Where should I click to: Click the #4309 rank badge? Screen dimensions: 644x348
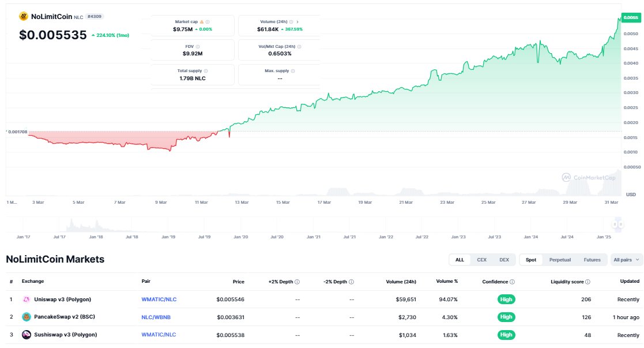95,17
